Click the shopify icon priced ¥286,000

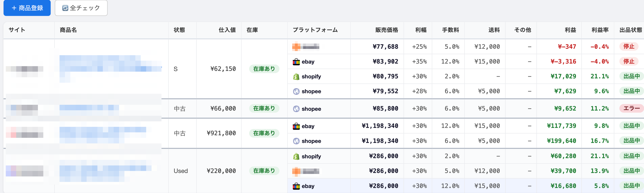tap(296, 156)
